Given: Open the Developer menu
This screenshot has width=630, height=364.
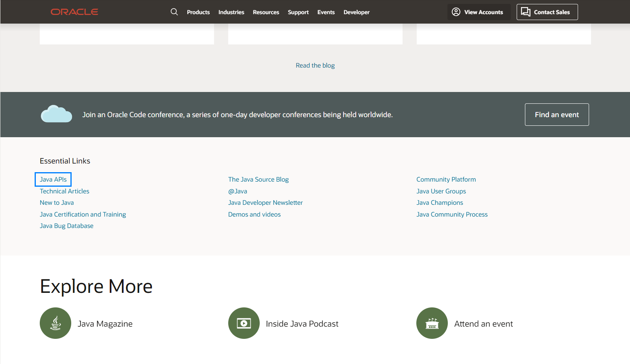Looking at the screenshot, I should (357, 12).
